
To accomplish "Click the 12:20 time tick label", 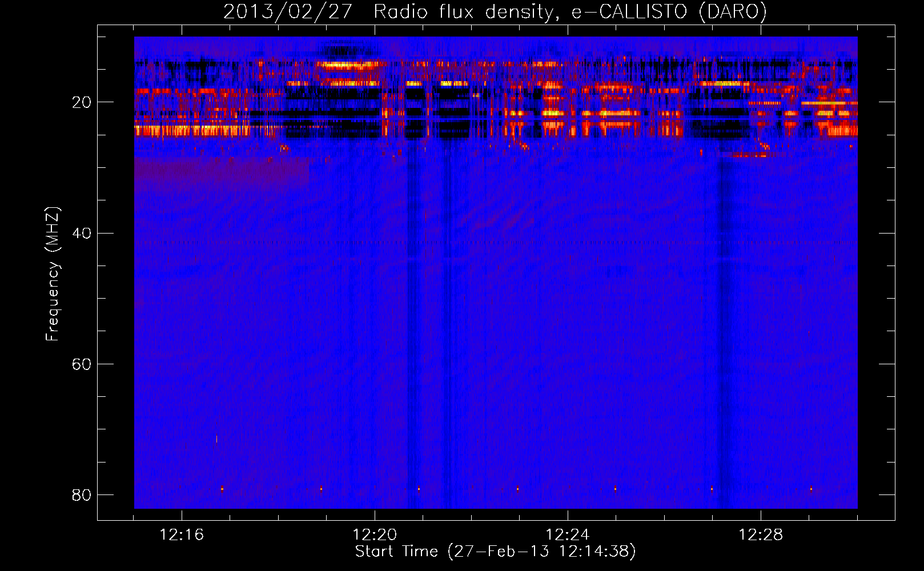I will click(x=375, y=535).
